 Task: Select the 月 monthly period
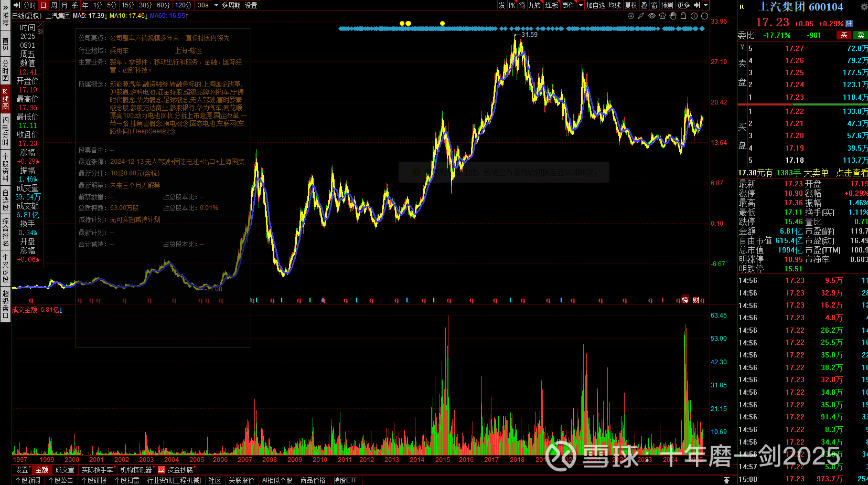point(64,5)
